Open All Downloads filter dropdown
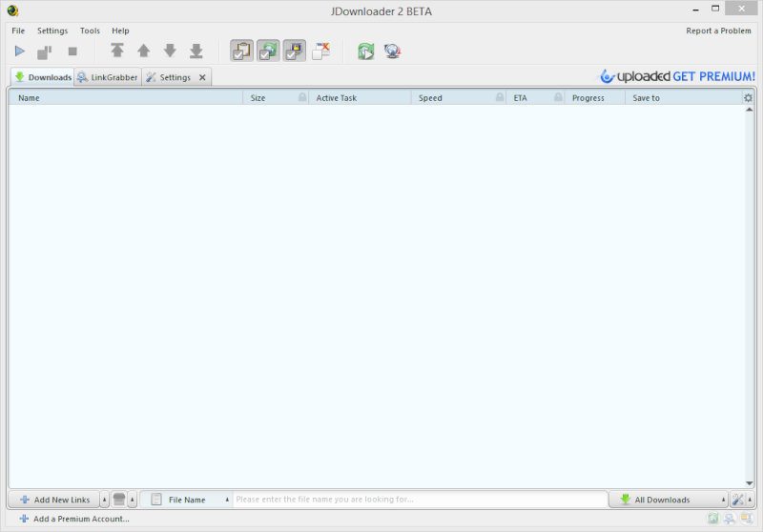The width and height of the screenshot is (763, 532). tap(669, 500)
